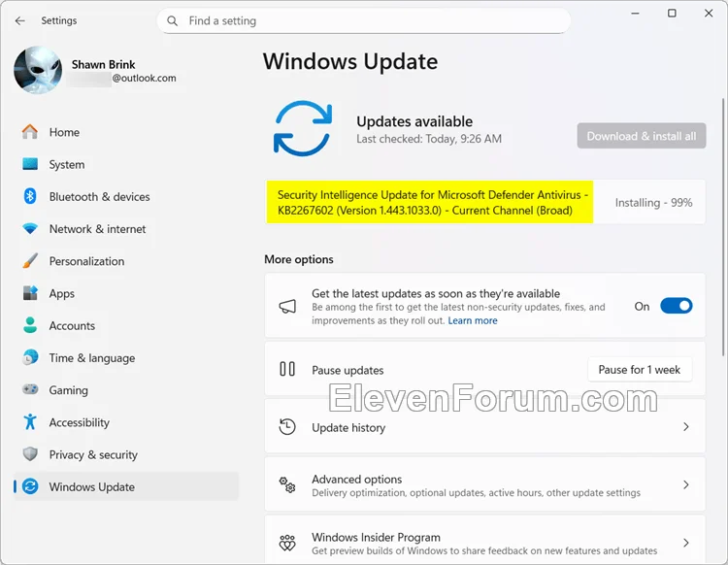Click the Find a setting search box
728x565 pixels.
[364, 21]
